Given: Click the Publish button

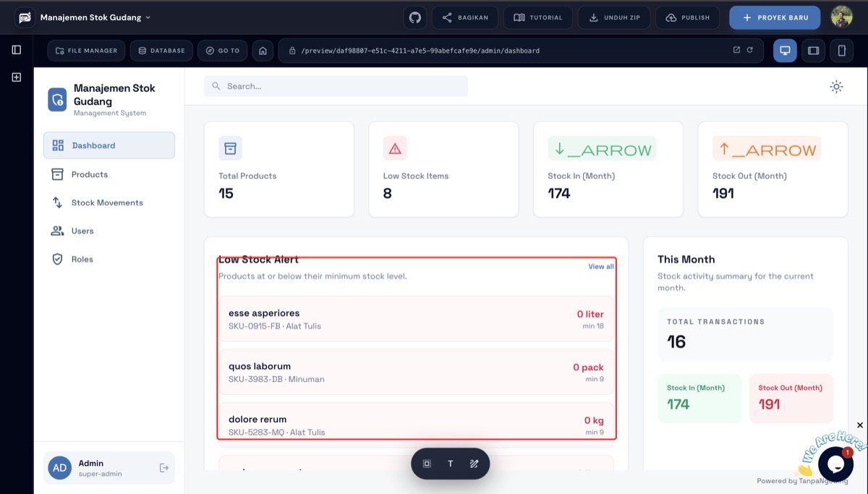Looking at the screenshot, I should 688,17.
